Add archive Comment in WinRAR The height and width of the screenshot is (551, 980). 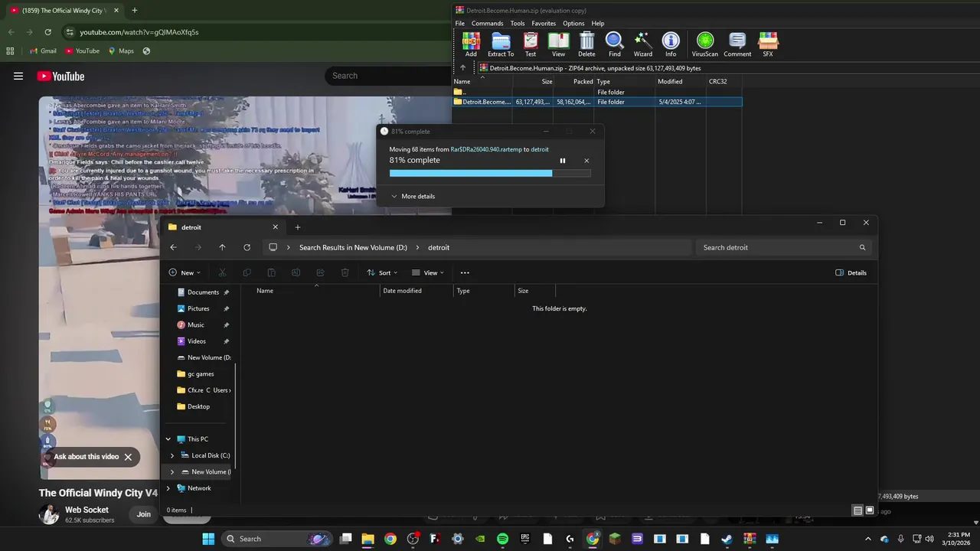click(x=737, y=44)
